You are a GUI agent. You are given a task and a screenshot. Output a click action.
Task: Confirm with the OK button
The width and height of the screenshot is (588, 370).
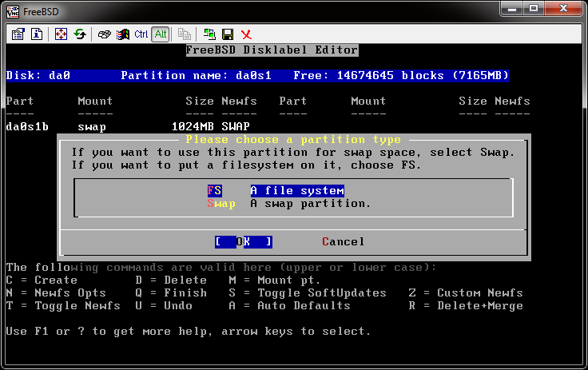tap(244, 241)
